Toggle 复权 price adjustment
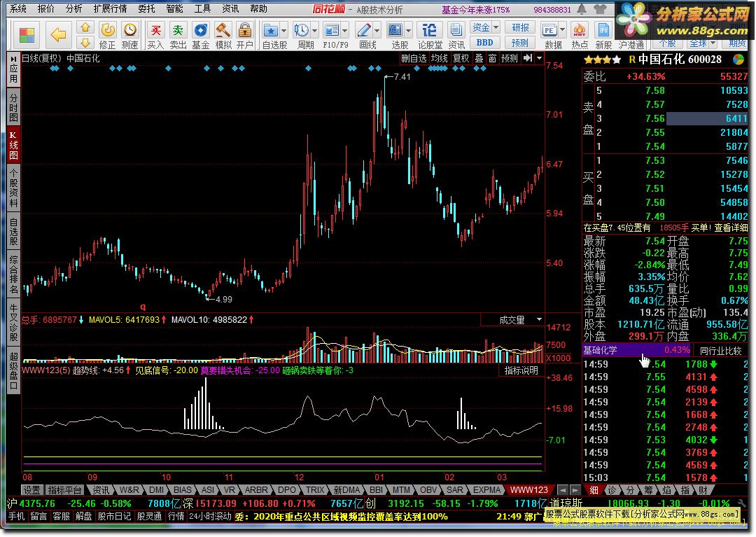The height and width of the screenshot is (537, 756). [461, 58]
